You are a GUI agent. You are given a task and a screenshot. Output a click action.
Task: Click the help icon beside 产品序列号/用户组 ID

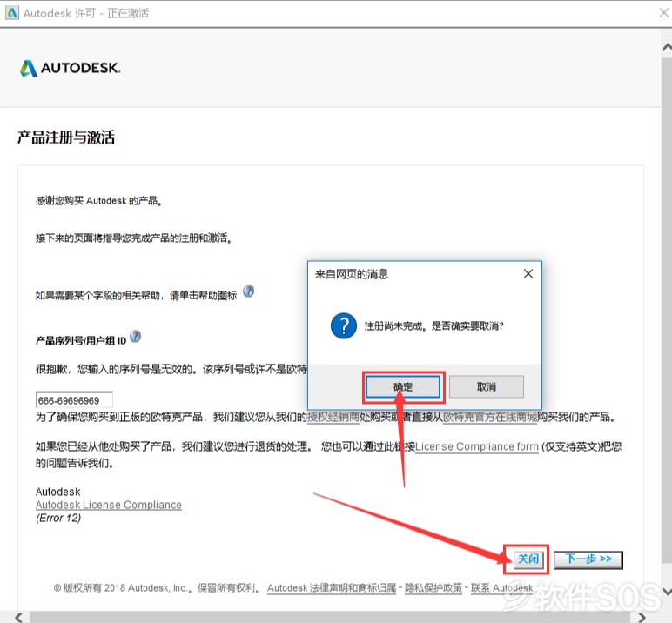click(136, 337)
